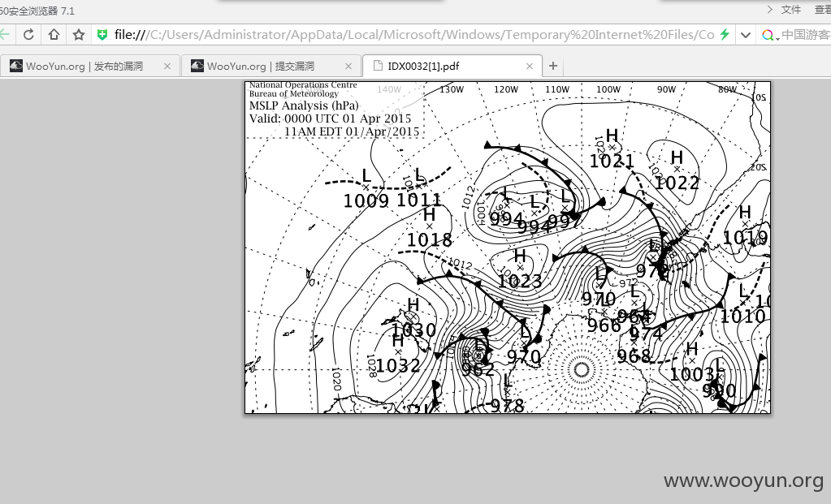
Task: Click the 1018 high pressure label
Action: point(429,239)
